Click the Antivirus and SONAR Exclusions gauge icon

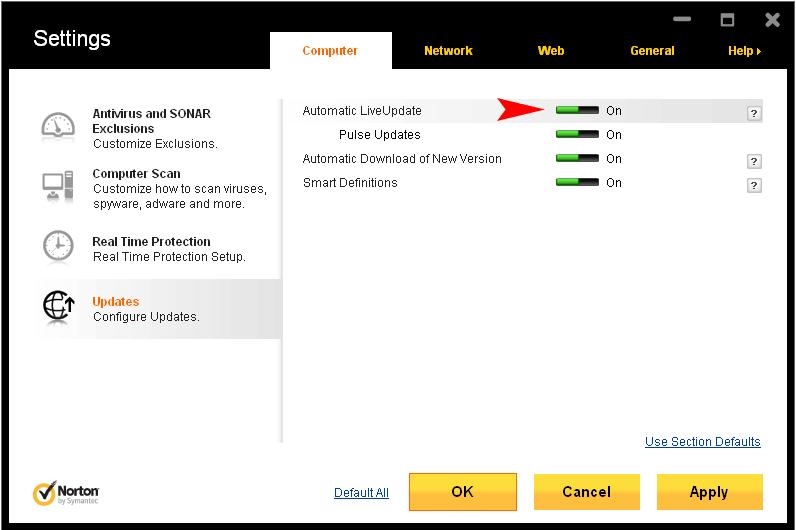pyautogui.click(x=58, y=125)
